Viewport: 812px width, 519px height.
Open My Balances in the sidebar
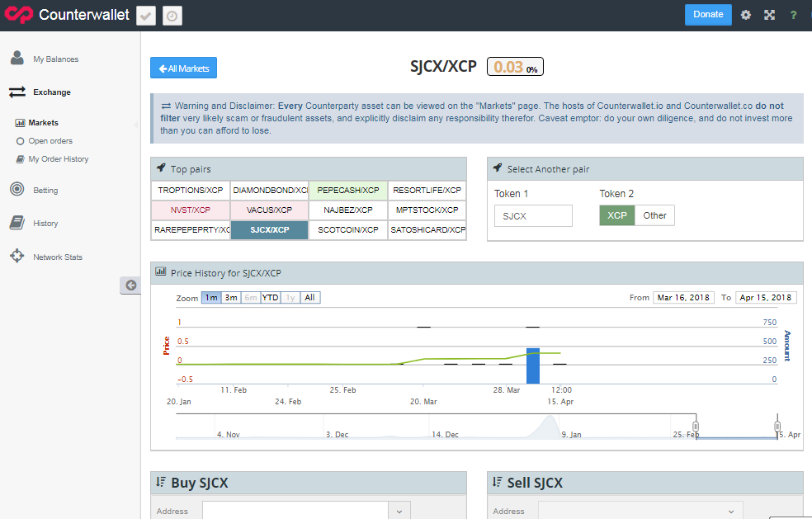pyautogui.click(x=56, y=59)
